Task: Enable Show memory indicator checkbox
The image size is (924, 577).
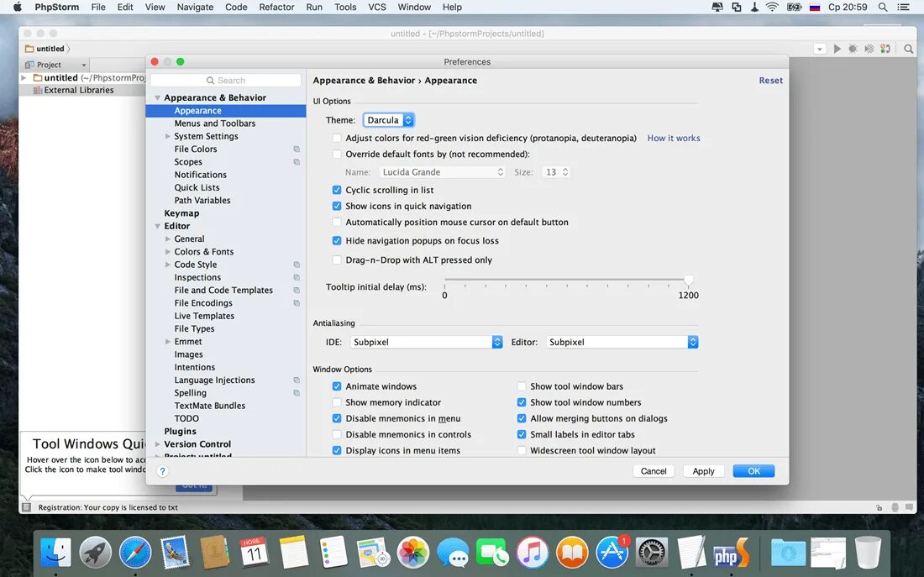Action: 337,402
